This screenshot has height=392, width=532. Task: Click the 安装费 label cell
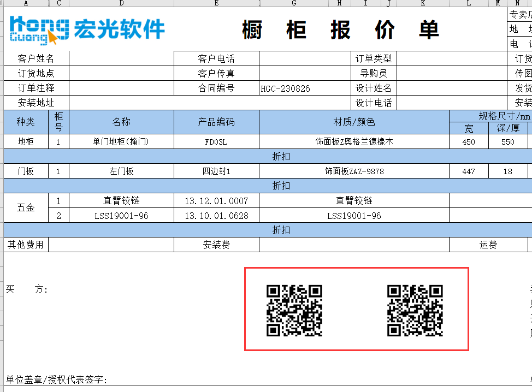tap(216, 245)
